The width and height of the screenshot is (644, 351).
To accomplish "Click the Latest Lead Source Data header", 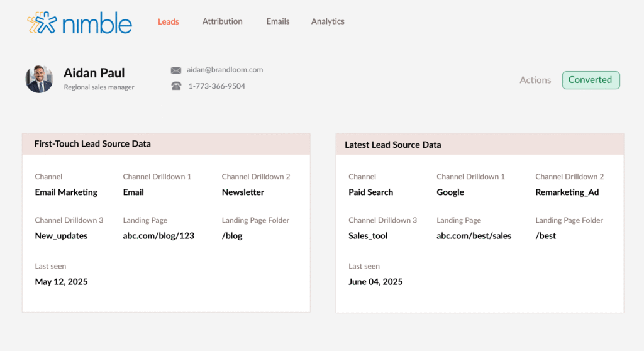I will 480,144.
